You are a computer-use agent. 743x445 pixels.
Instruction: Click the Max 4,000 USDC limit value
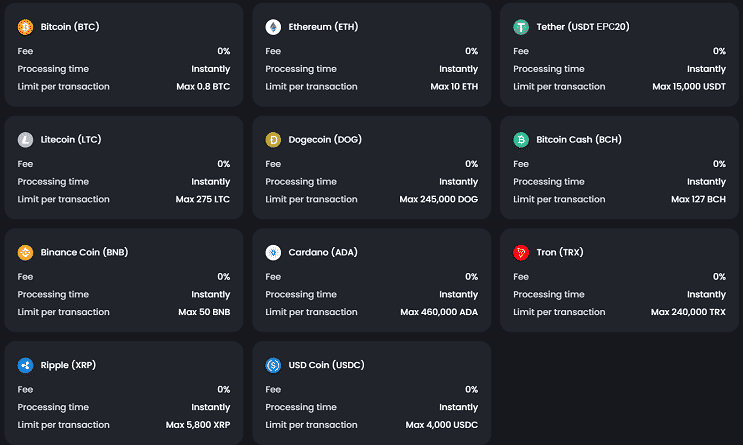point(442,425)
